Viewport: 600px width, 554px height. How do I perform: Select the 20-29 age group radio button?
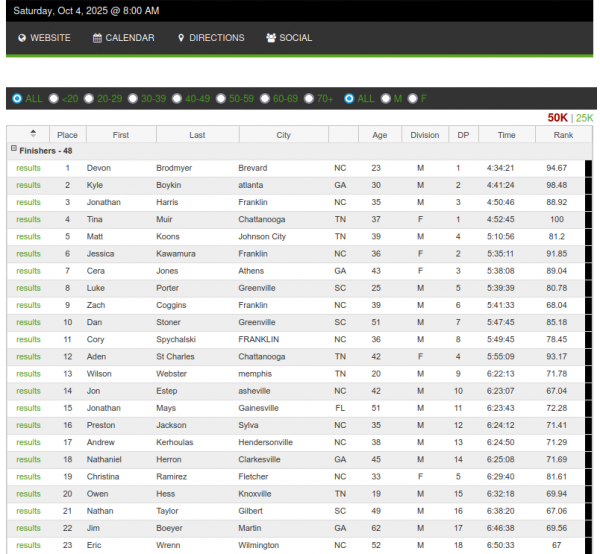(89, 98)
